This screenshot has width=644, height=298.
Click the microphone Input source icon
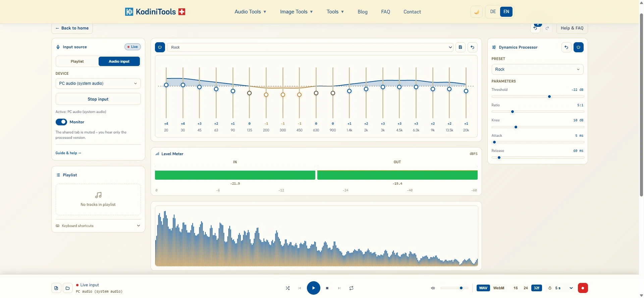tap(58, 47)
